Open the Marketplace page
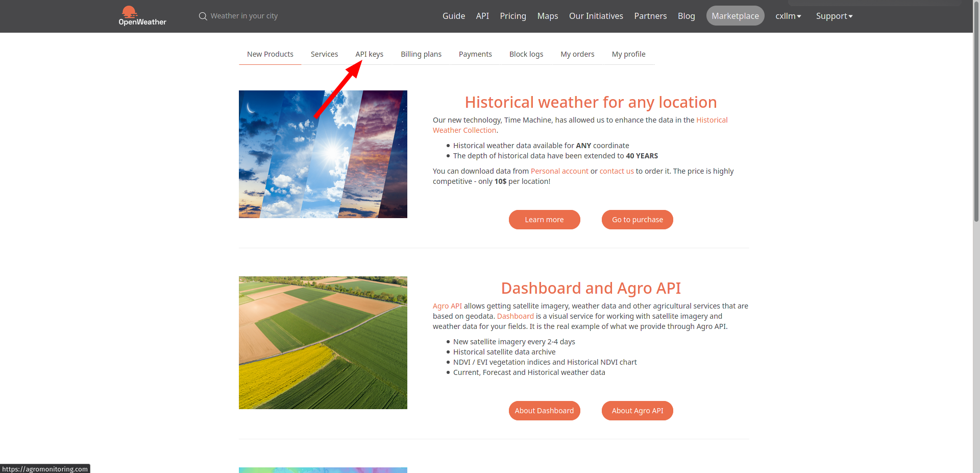980x473 pixels. 734,16
